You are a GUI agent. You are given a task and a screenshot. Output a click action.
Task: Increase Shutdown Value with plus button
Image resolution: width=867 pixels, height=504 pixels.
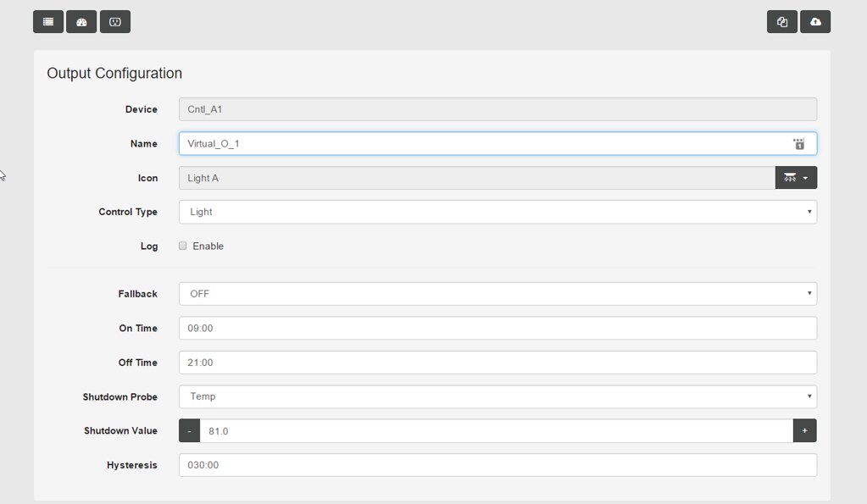point(804,431)
